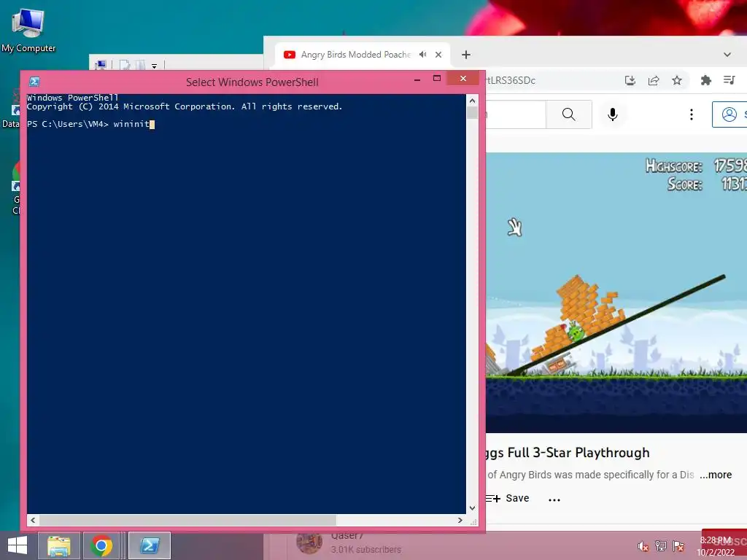
Task: Click the PowerShell taskbar button
Action: (150, 545)
